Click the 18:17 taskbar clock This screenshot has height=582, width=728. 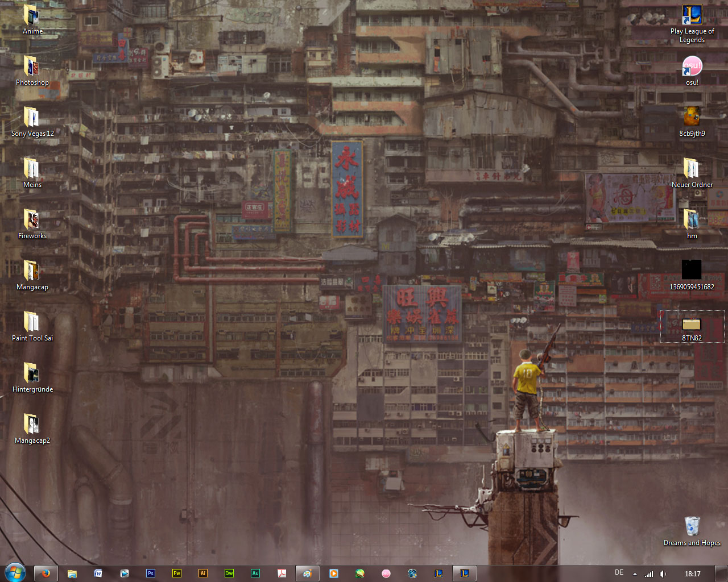[x=692, y=574]
